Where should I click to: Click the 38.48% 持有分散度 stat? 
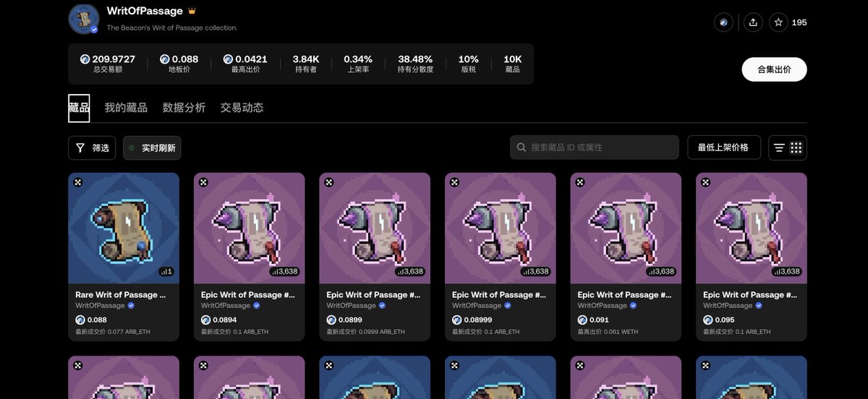click(x=415, y=64)
